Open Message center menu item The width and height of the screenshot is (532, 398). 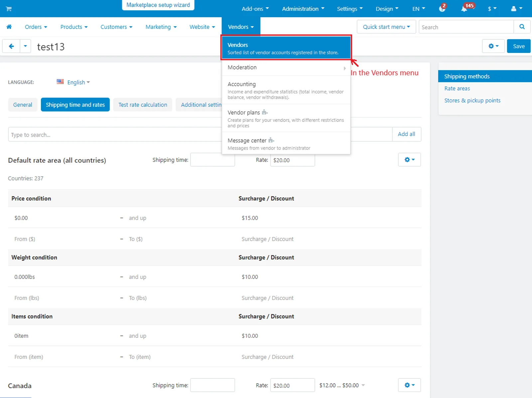[x=286, y=144]
